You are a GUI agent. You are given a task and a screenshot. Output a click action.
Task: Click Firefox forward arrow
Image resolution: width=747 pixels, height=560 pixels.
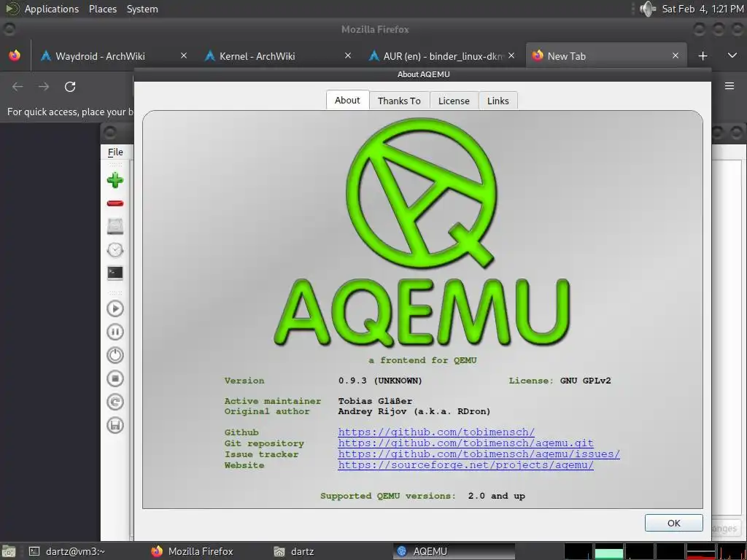[44, 87]
